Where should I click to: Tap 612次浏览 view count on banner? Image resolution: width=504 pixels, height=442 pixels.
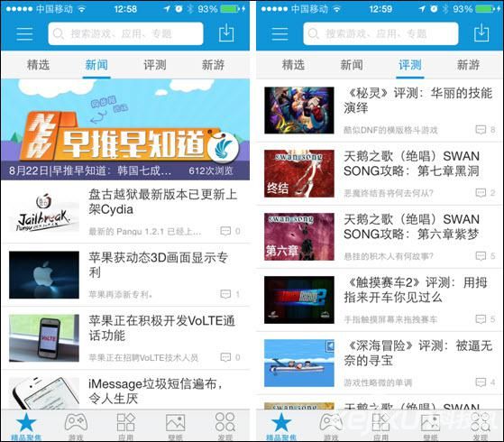point(211,170)
